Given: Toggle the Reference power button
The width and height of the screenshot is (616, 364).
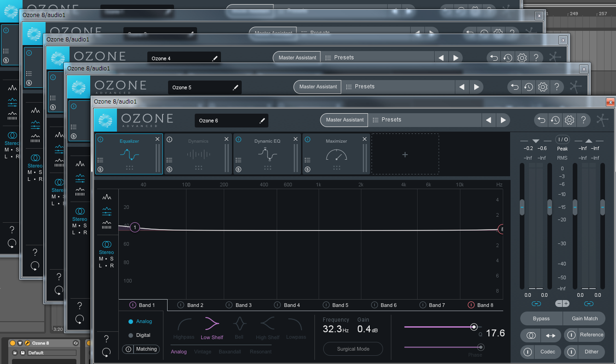Looking at the screenshot, I should (x=571, y=335).
